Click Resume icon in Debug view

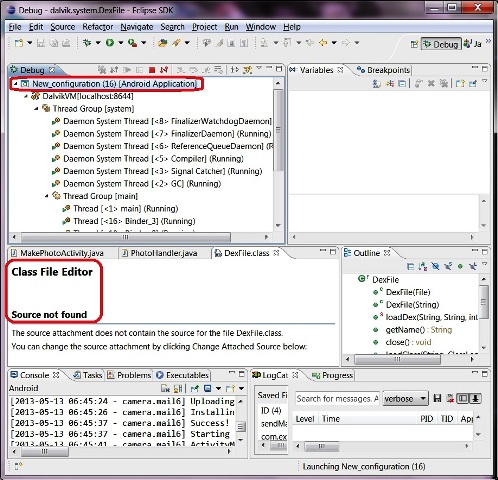coord(127,70)
